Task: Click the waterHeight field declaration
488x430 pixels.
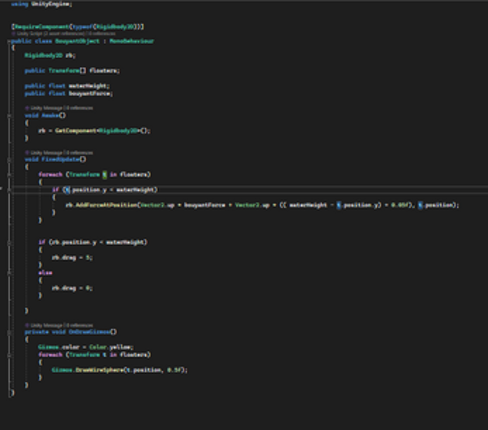Action: (x=89, y=86)
